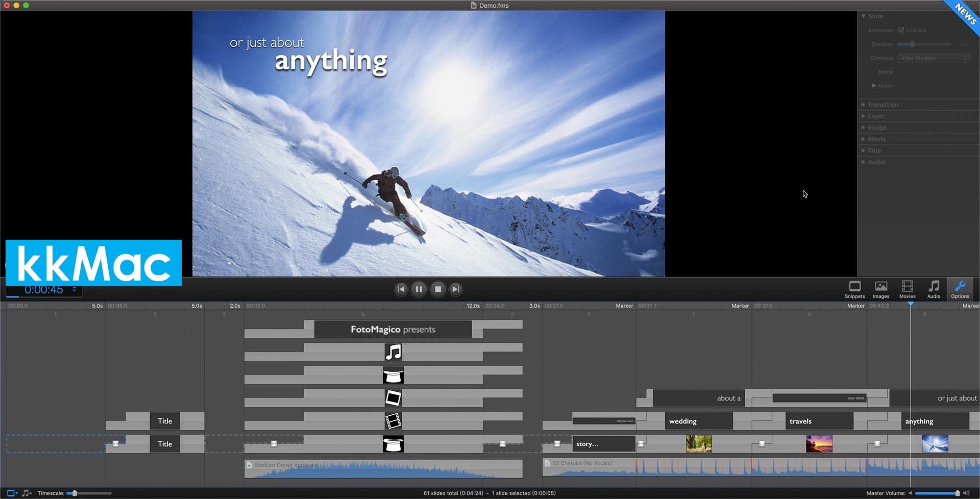Click the loud-volume speaker icon
The width and height of the screenshot is (980, 499).
(x=966, y=493)
